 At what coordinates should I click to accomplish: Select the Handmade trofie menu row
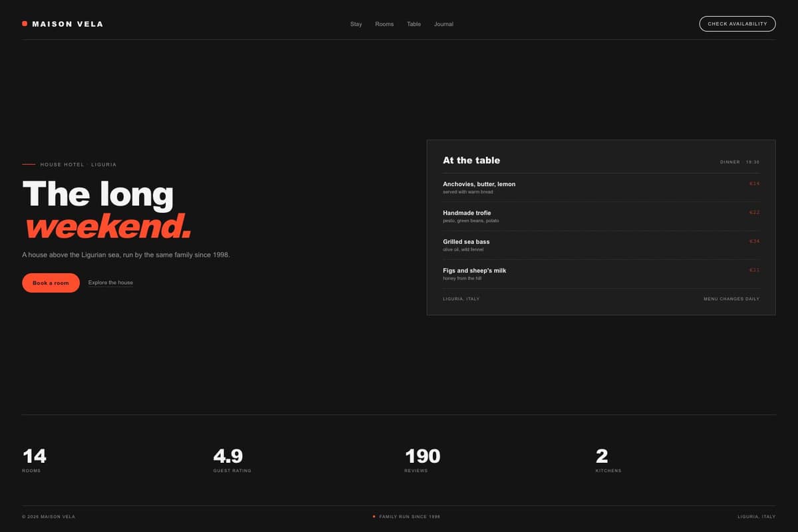(601, 216)
